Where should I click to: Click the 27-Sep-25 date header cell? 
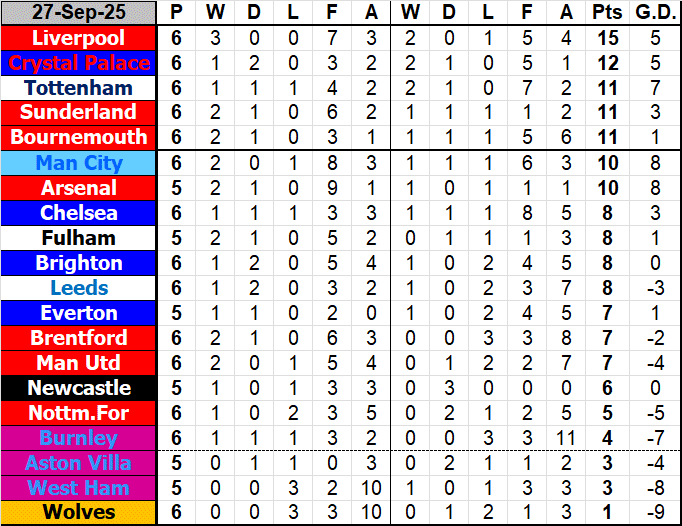[x=79, y=13]
